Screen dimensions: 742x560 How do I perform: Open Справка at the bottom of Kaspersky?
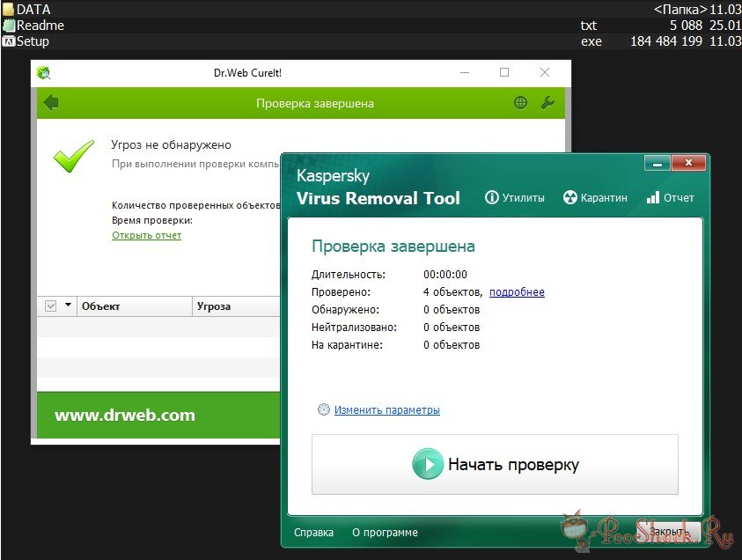coord(313,533)
